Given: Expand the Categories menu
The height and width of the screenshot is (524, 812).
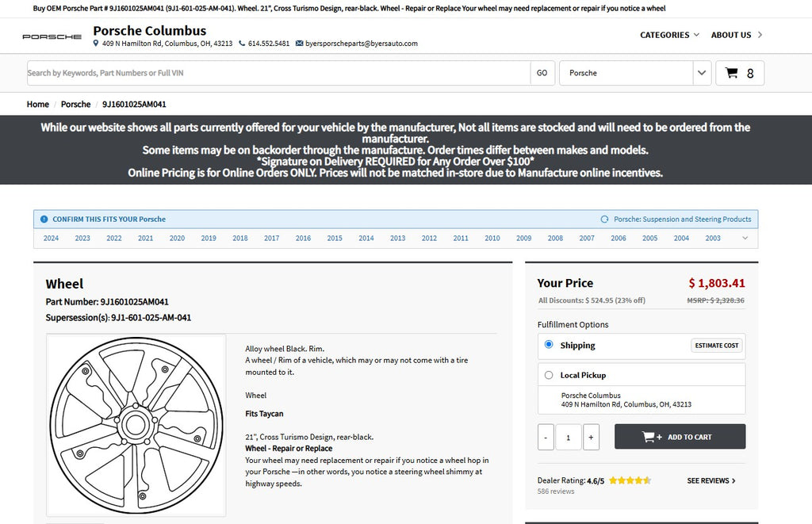Looking at the screenshot, I should [669, 35].
